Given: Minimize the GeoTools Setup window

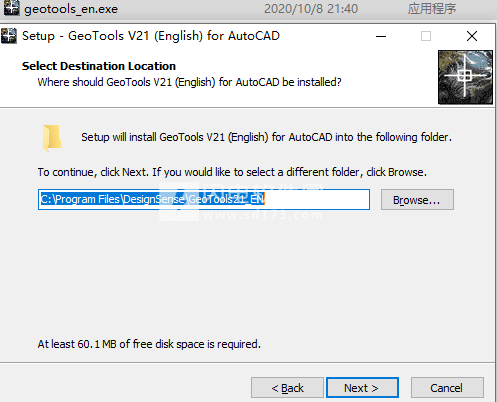Looking at the screenshot, I should coord(381,36).
